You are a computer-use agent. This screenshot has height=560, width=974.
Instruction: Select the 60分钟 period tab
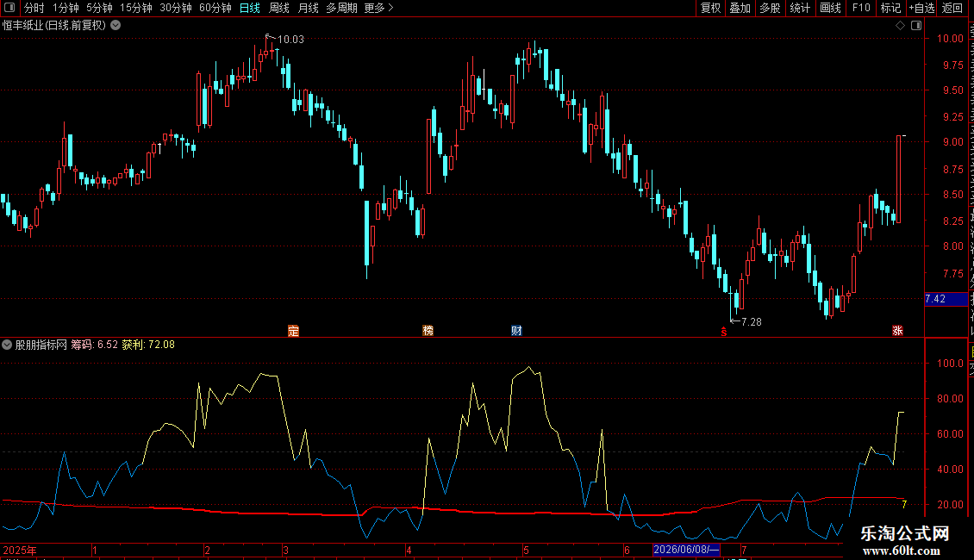coord(215,8)
